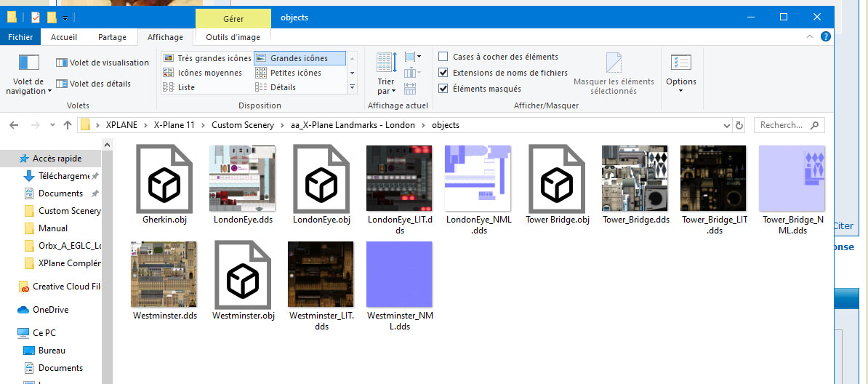This screenshot has width=868, height=384.
Task: Open the Fichier menu
Action: [20, 37]
